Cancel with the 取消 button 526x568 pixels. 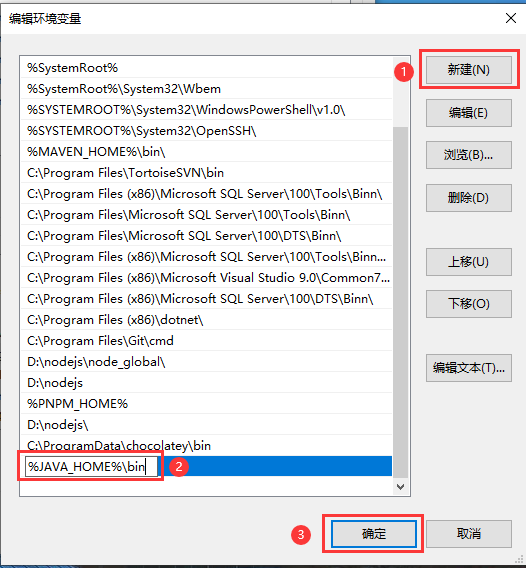point(469,534)
